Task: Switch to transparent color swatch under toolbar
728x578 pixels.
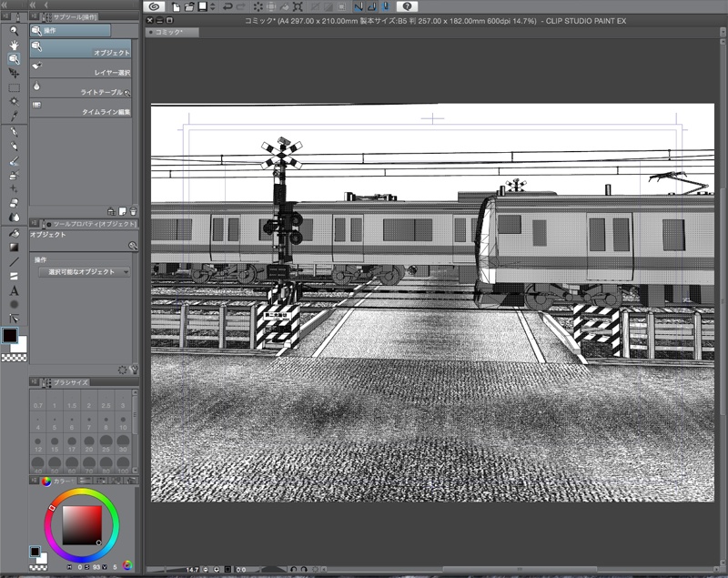Action: 15,358
